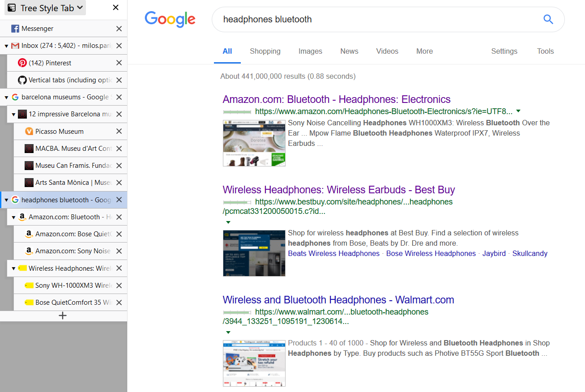Click the Google search magnifier icon
Image resolution: width=585 pixels, height=392 pixels.
[x=548, y=19]
